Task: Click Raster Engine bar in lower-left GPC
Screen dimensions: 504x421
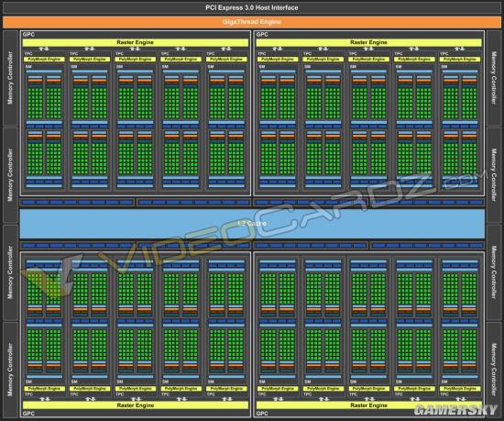Action: click(x=136, y=405)
